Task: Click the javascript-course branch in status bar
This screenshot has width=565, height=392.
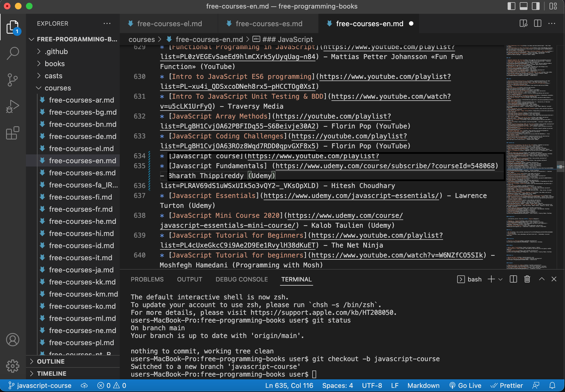Action: click(x=40, y=385)
